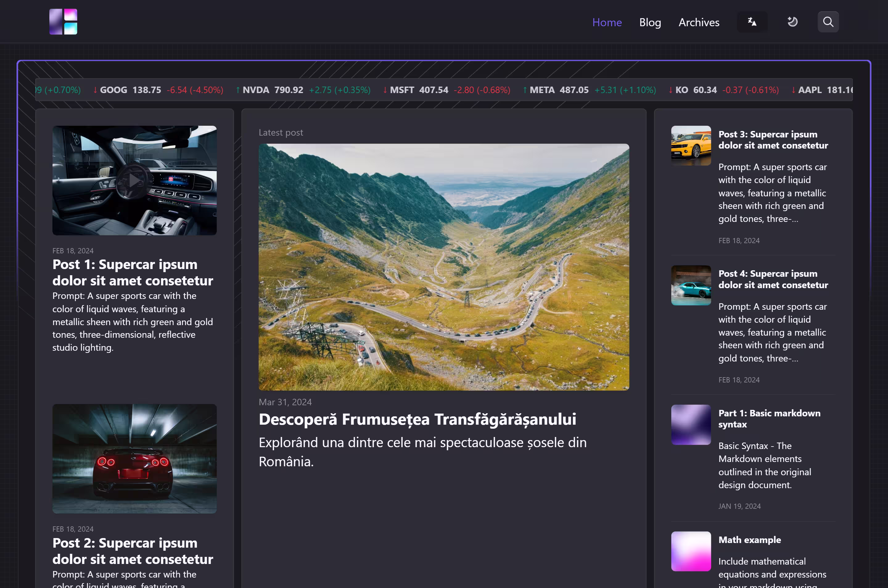
Task: Open 'Post 2: Supercar ipsum dolor sit amet consetetur'
Action: pos(132,551)
